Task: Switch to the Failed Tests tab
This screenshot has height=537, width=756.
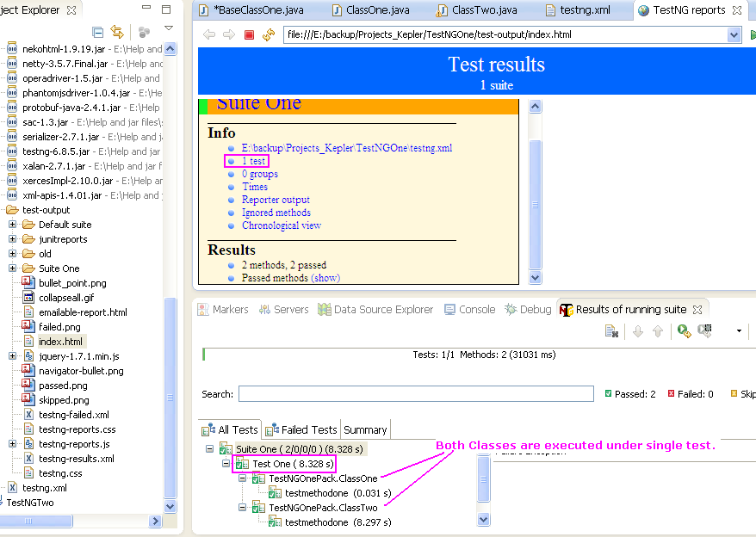Action: coord(303,429)
